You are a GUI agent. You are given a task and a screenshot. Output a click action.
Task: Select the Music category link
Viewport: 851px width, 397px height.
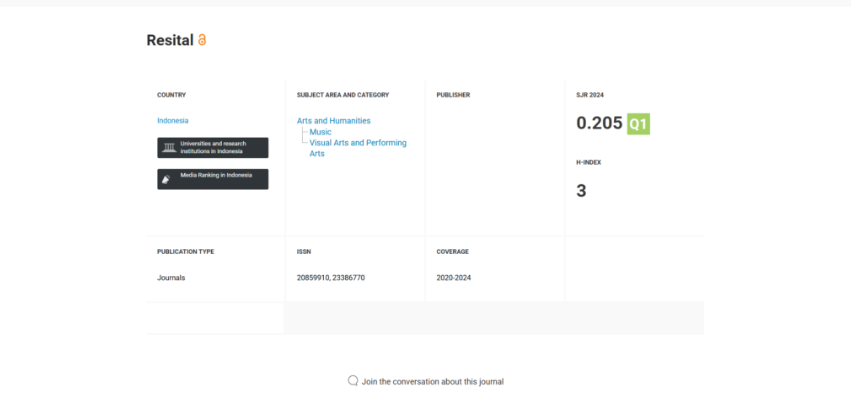point(320,132)
